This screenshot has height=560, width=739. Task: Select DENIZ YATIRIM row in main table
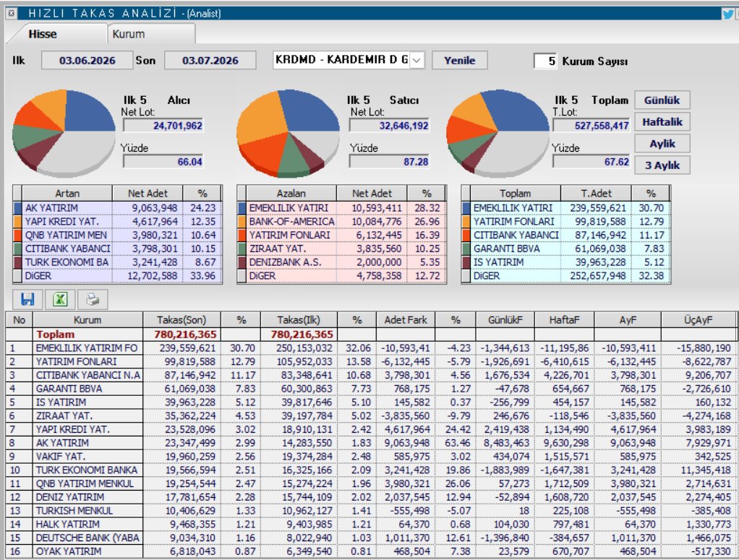tap(371, 497)
